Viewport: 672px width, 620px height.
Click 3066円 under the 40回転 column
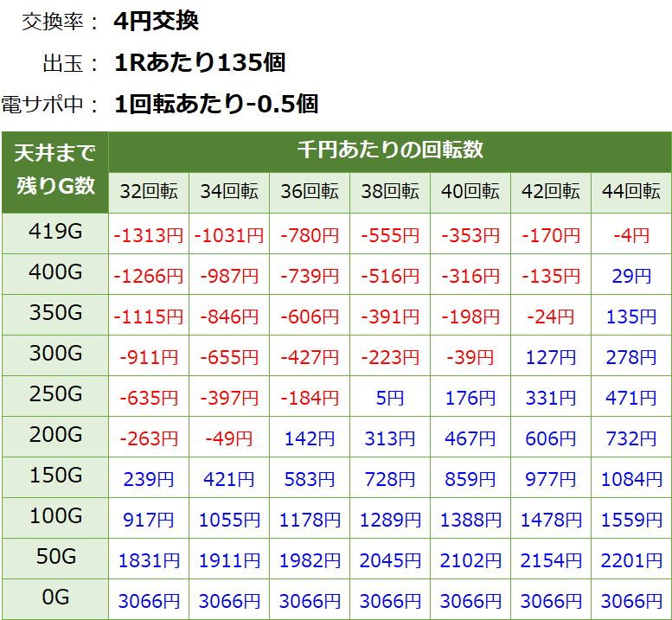(470, 601)
